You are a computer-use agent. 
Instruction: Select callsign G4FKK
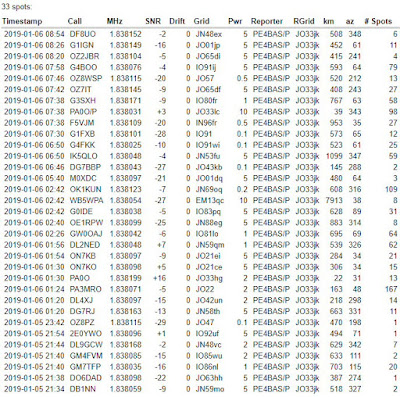[82, 145]
